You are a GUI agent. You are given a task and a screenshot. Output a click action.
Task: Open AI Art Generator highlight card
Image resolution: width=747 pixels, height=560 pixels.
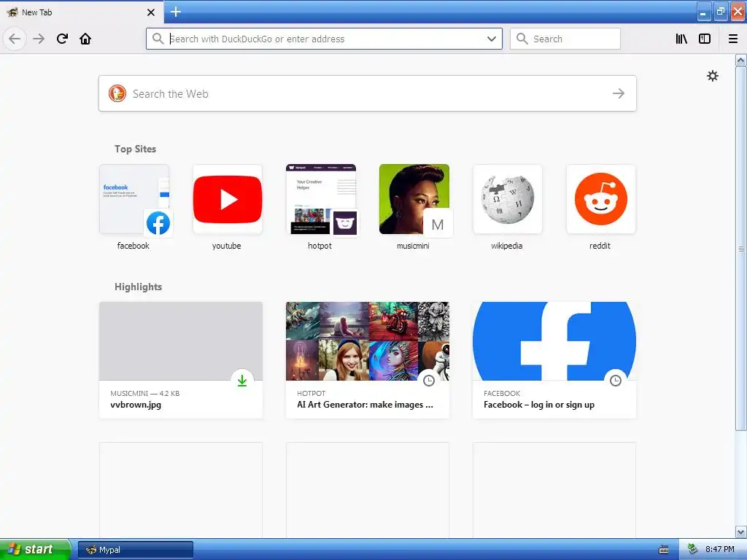[x=368, y=360]
